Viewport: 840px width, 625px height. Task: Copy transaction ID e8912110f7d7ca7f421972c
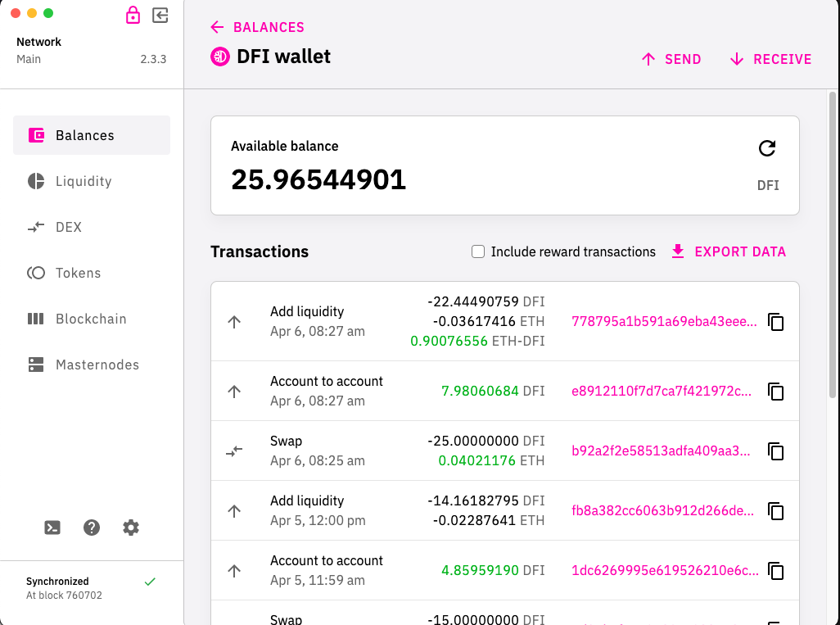(775, 392)
